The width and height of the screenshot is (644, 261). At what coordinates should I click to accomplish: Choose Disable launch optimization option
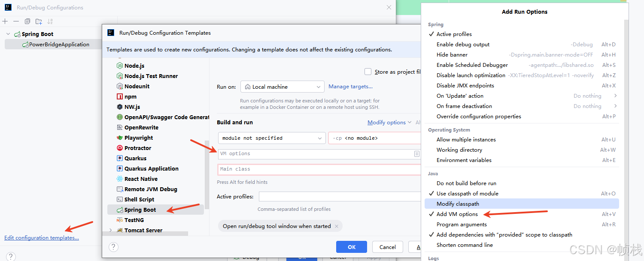[x=522, y=75]
